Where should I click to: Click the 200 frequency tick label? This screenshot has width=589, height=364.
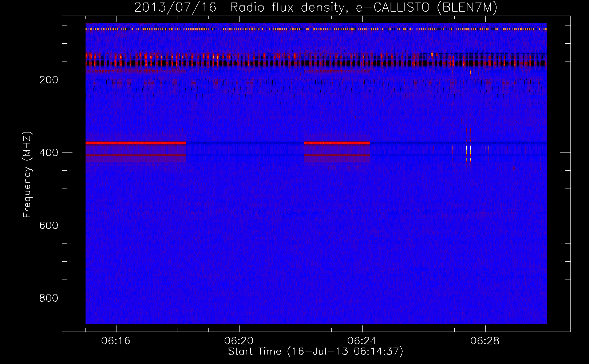49,80
